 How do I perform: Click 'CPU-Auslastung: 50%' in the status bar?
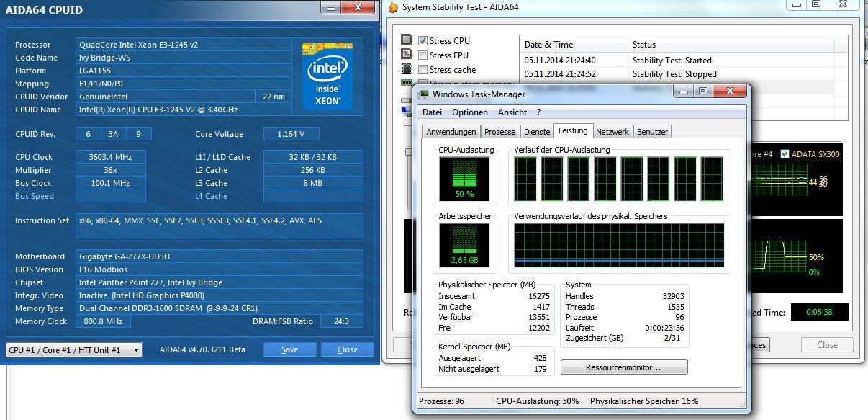tap(537, 401)
